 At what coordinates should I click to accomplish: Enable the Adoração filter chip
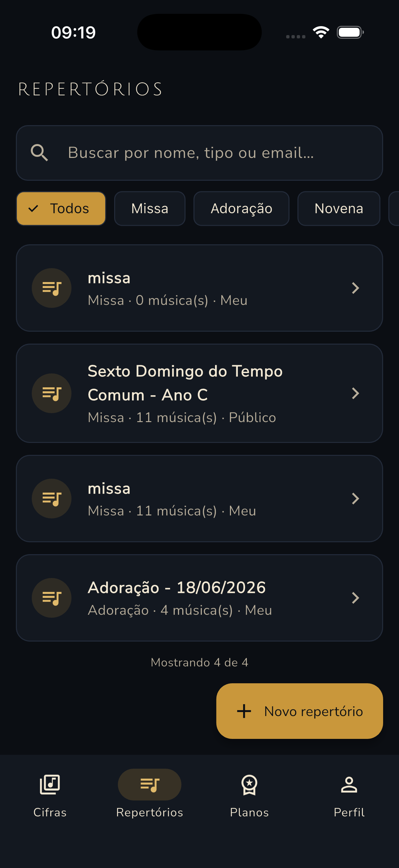[242, 209]
